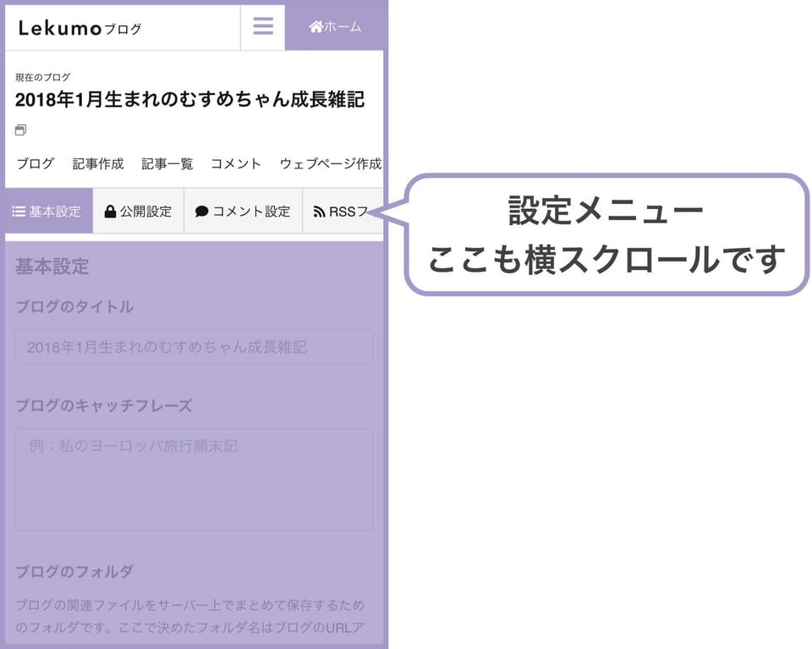Viewport: 812px width, 649px height.
Task: Focus the ブログのキャッチフレーズ text area
Action: tap(195, 479)
